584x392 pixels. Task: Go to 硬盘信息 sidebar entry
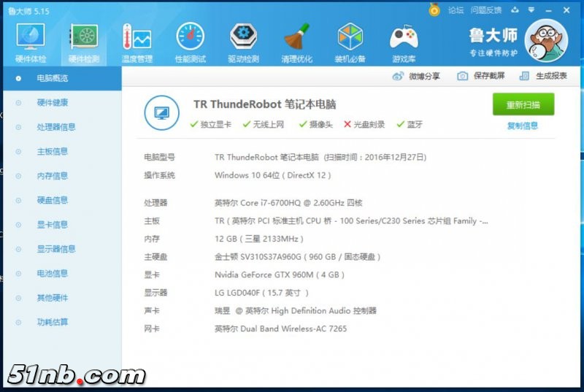pos(53,200)
